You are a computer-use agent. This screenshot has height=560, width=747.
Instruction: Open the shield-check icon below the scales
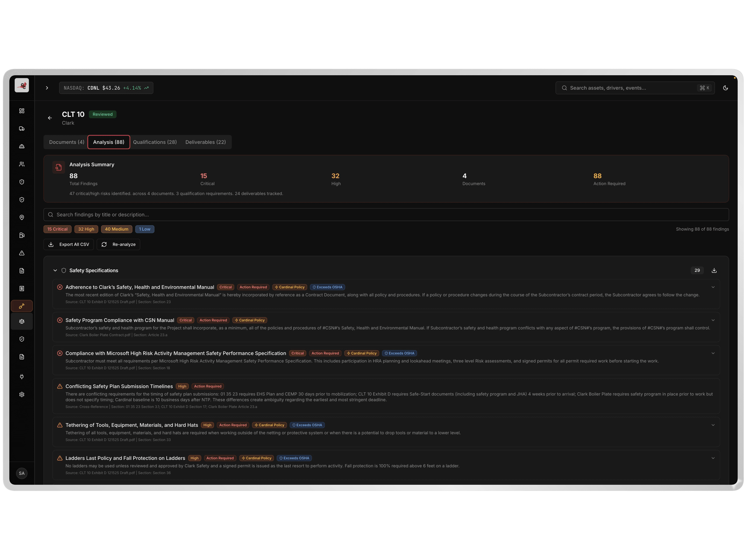22,339
